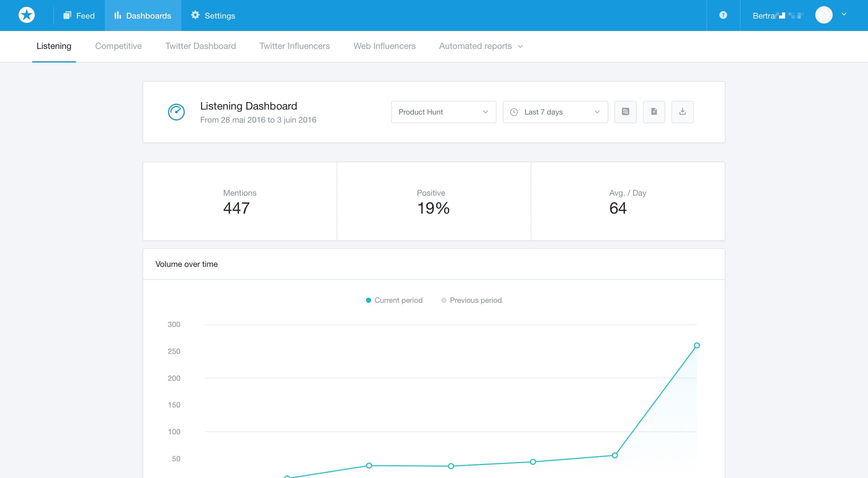Open the Web Influencers tab
Viewport: 868px width, 478px height.
click(x=384, y=46)
